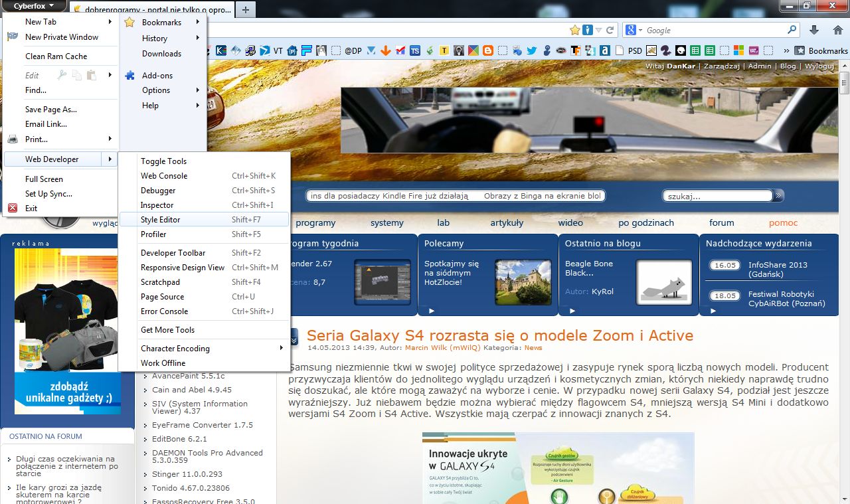Open the Twitter bird bookmark
This screenshot has width=850, height=504.
click(x=532, y=50)
